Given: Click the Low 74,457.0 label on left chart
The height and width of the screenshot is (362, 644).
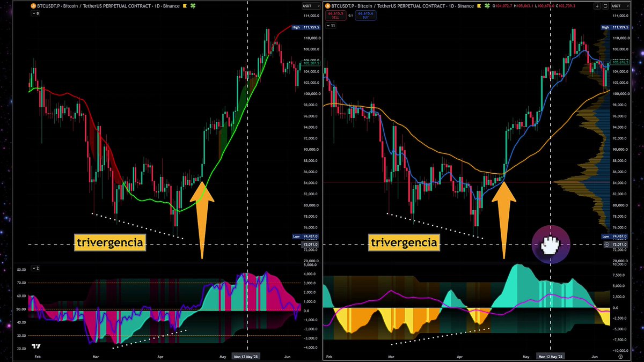Looking at the screenshot, I should 306,237.
